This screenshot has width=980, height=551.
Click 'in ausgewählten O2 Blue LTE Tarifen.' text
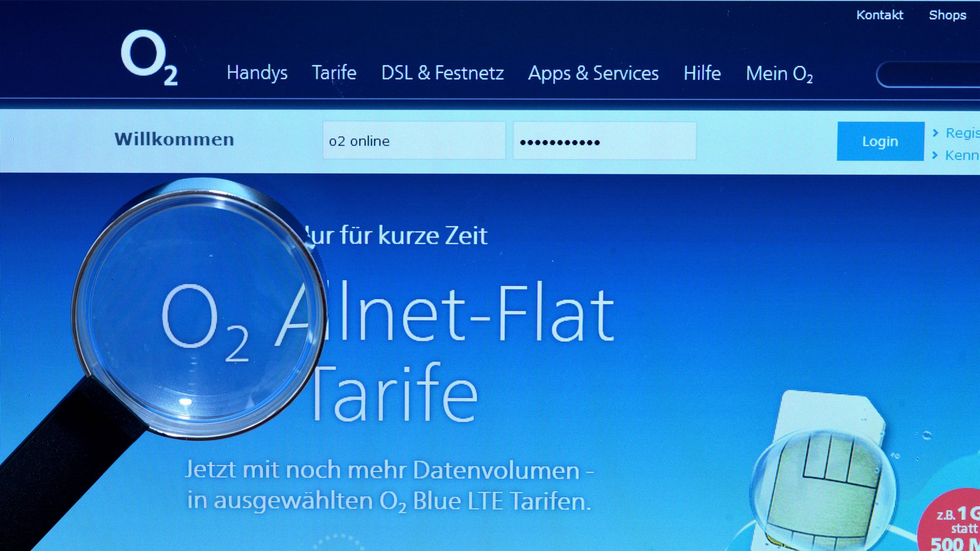pyautogui.click(x=389, y=501)
